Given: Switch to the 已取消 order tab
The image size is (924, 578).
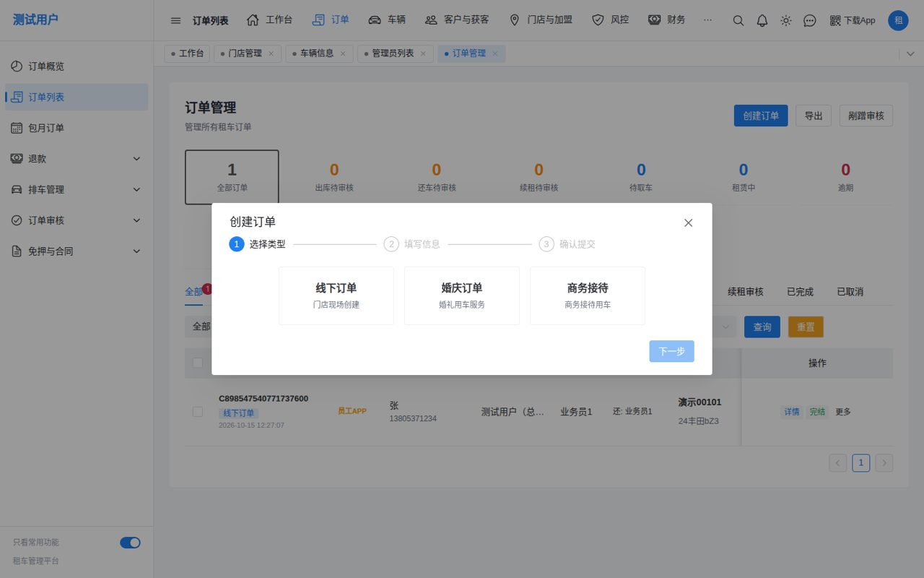Looking at the screenshot, I should pyautogui.click(x=850, y=292).
